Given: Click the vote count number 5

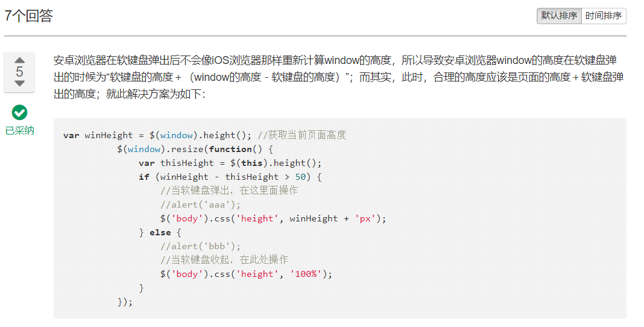Looking at the screenshot, I should [x=19, y=72].
